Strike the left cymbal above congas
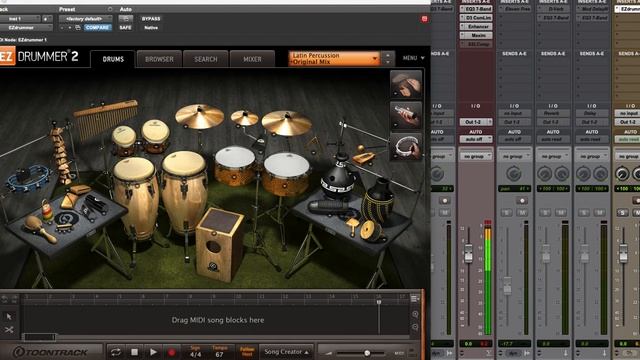 pyautogui.click(x=200, y=116)
